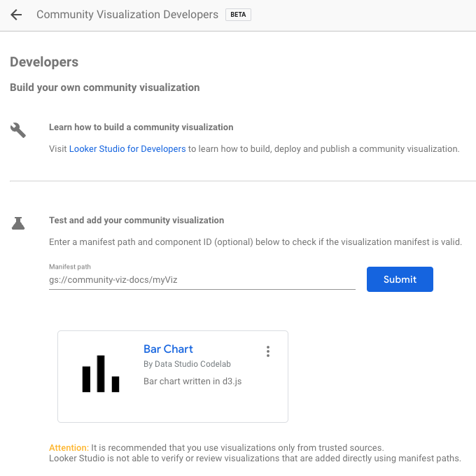Click 'Build your own community visualization' subheading

pos(105,87)
